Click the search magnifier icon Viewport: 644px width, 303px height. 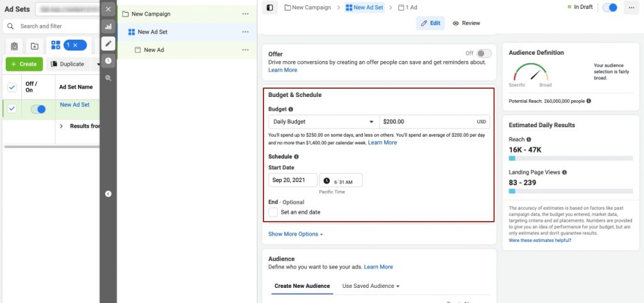[x=11, y=26]
